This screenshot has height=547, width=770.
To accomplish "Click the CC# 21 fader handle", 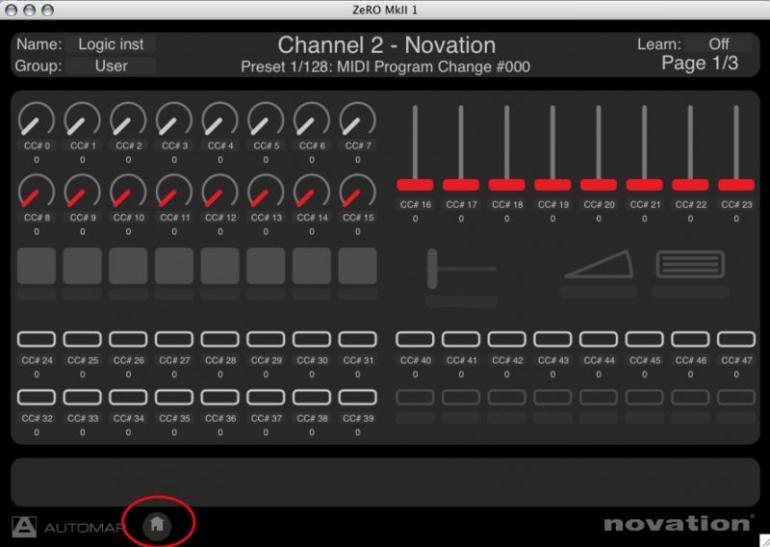I will [x=644, y=185].
